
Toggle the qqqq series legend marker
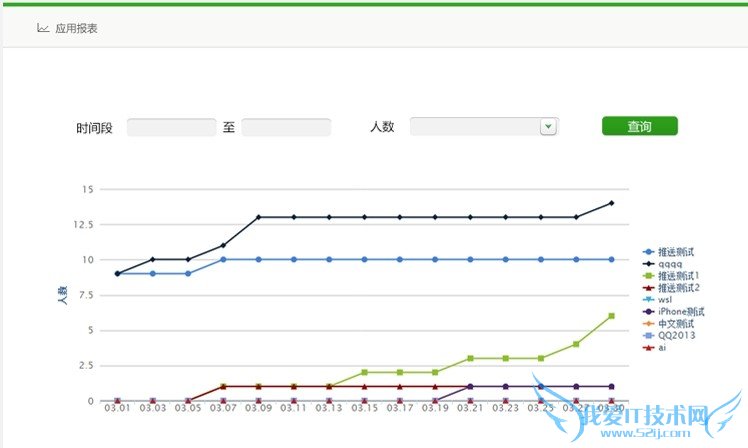[x=648, y=263]
